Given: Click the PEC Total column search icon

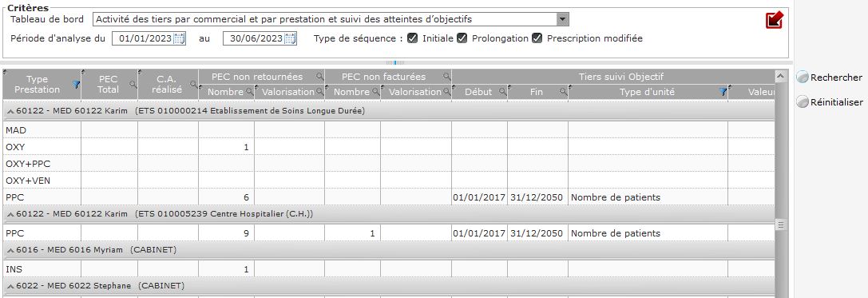Looking at the screenshot, I should 133,84.
